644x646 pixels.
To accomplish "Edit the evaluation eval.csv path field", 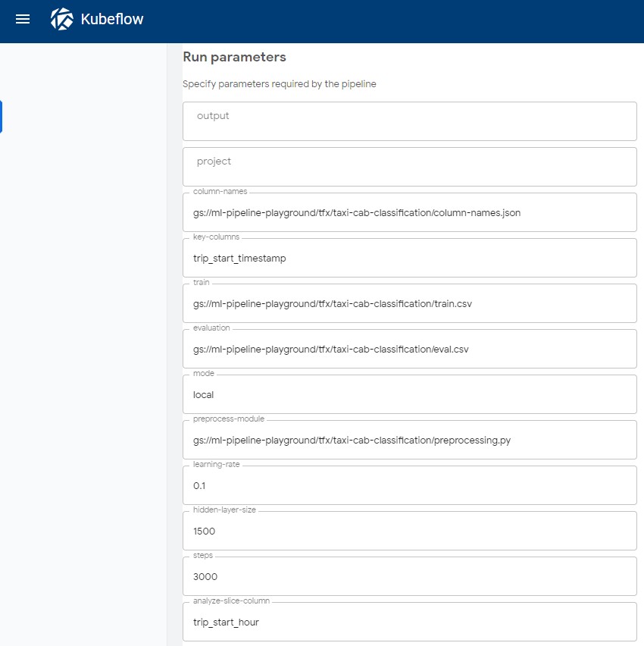I will 410,349.
